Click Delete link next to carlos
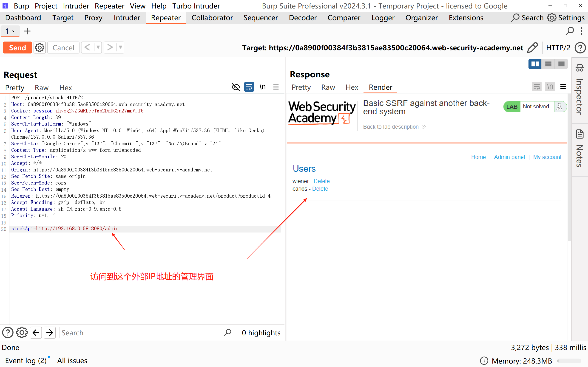Screen dimensions: 588x367 320,189
